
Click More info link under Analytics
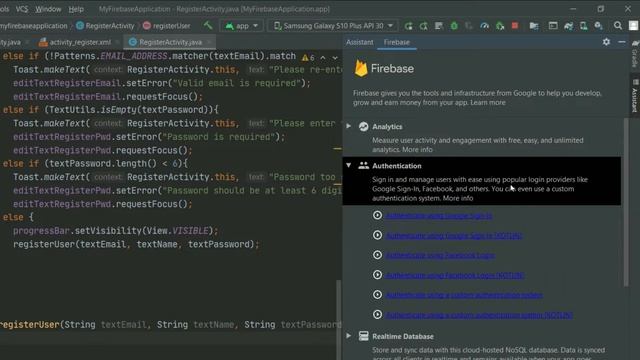point(417,150)
